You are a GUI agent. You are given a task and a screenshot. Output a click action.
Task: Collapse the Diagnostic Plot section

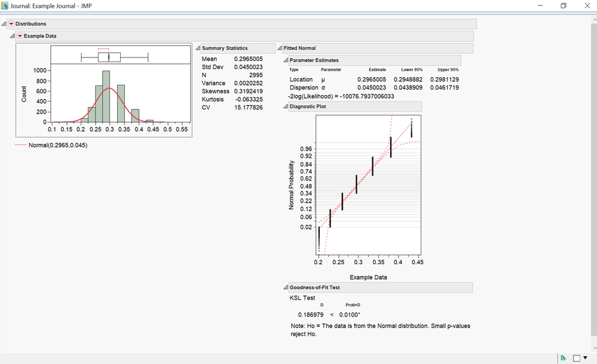pyautogui.click(x=286, y=106)
